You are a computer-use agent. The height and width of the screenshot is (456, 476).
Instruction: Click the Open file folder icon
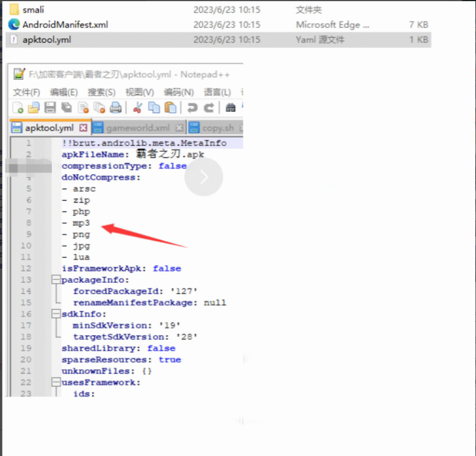[x=34, y=108]
